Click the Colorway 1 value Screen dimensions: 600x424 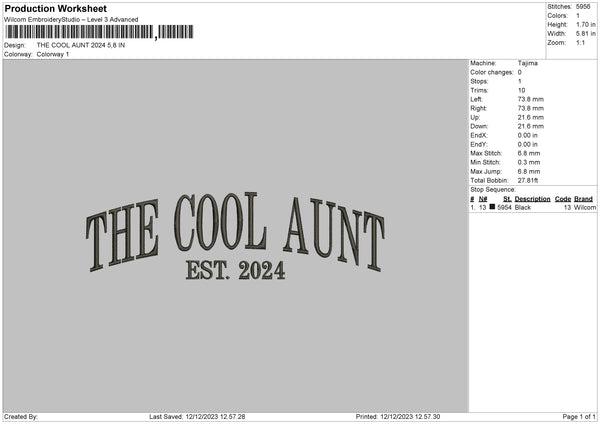53,54
